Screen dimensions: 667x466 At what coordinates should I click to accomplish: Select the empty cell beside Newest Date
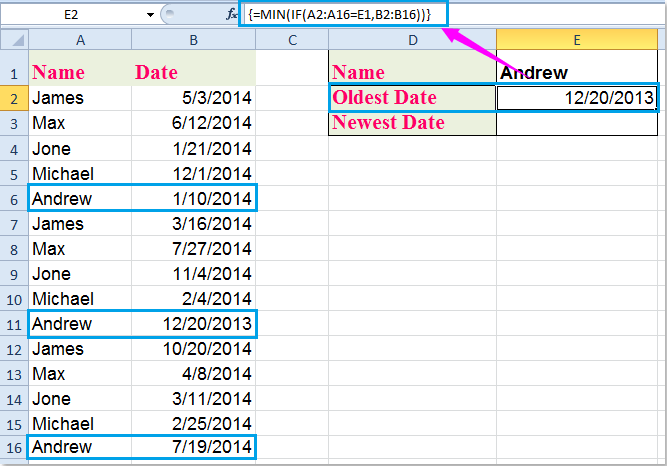click(x=578, y=123)
